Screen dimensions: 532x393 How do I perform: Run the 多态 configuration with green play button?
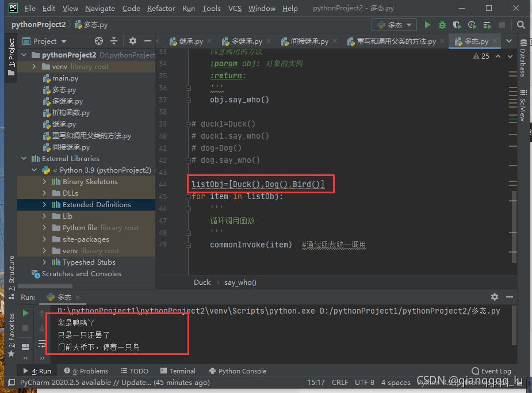427,25
